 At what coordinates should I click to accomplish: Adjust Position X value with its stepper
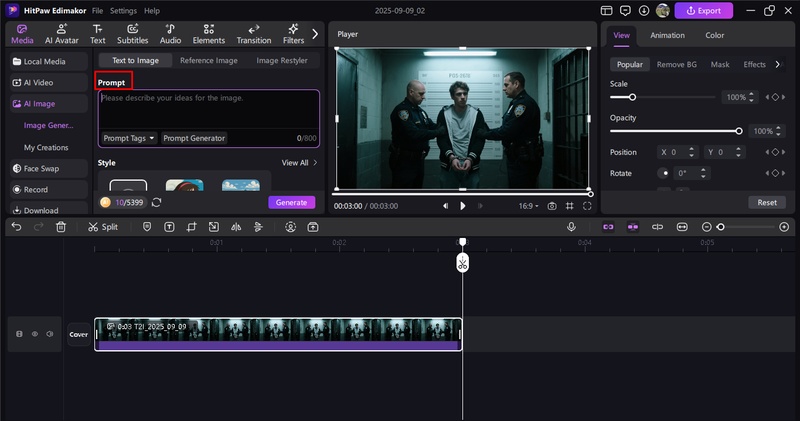pyautogui.click(x=691, y=152)
